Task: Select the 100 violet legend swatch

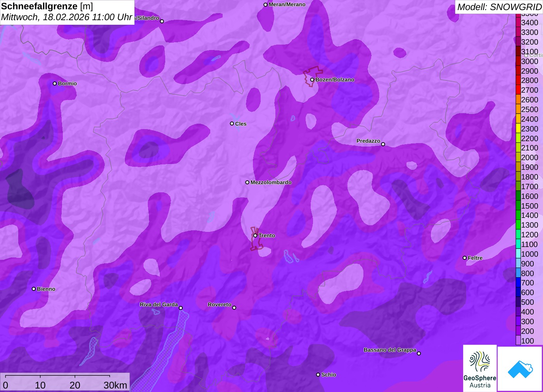Action: [518, 340]
